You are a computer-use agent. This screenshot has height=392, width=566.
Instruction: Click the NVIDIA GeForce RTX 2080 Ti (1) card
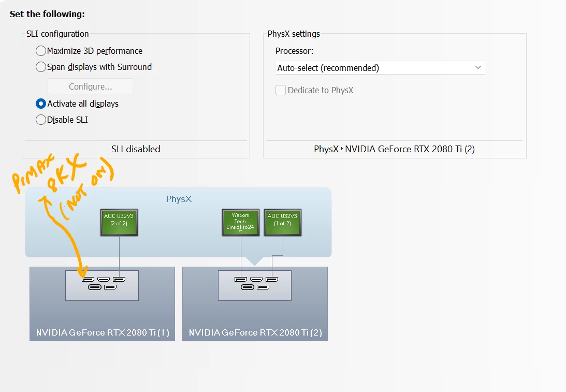click(x=102, y=304)
